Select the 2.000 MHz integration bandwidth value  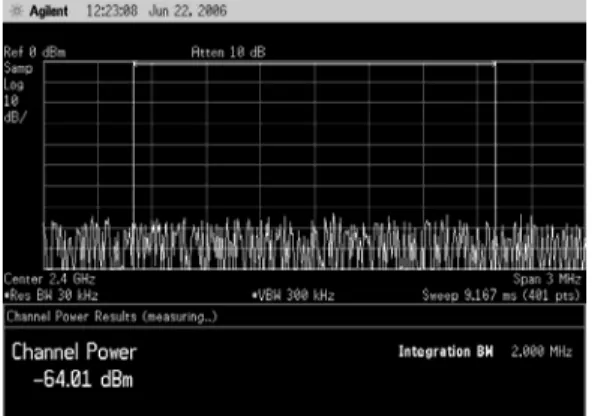(542, 351)
